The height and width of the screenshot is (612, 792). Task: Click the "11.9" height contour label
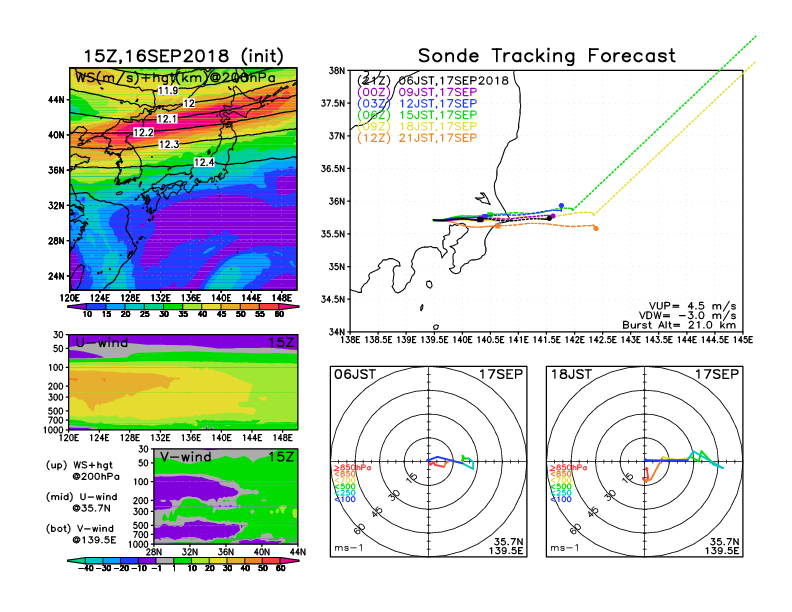168,91
